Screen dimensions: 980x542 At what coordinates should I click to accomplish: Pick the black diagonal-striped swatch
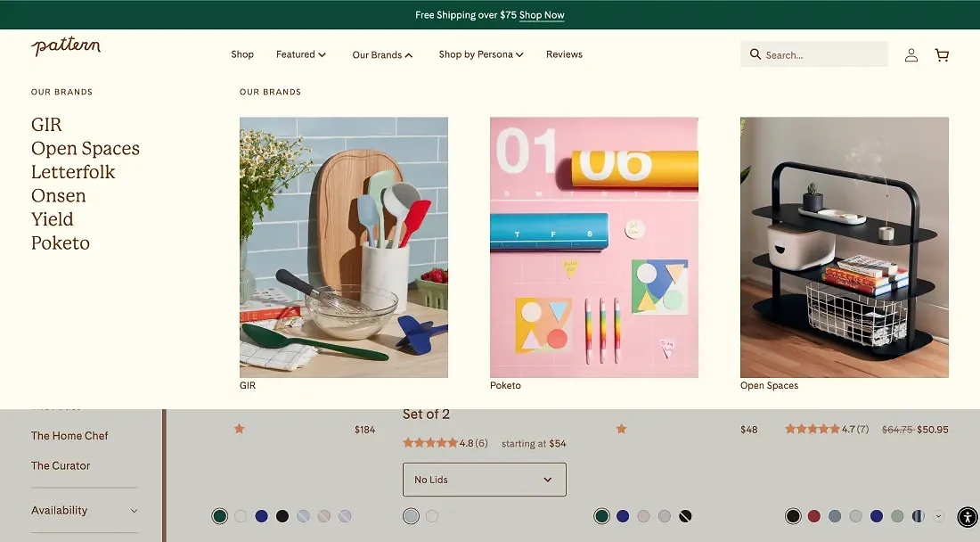[x=685, y=516]
